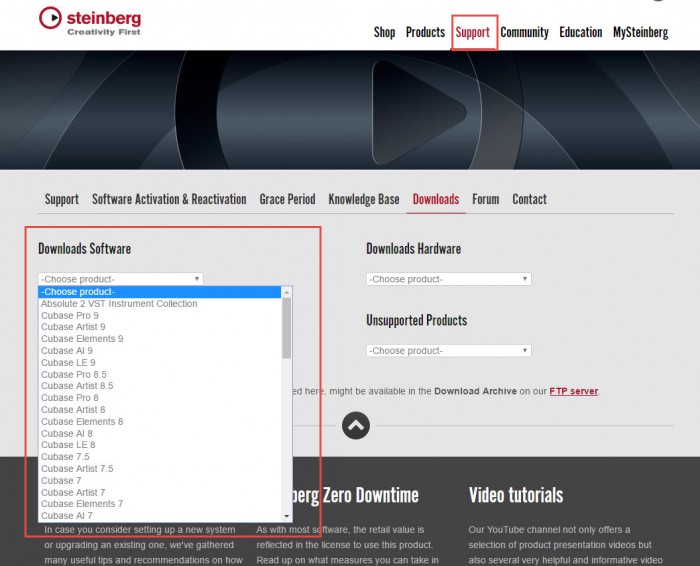The width and height of the screenshot is (700, 566).
Task: Expand the Unsupported Products dropdown
Action: (449, 350)
